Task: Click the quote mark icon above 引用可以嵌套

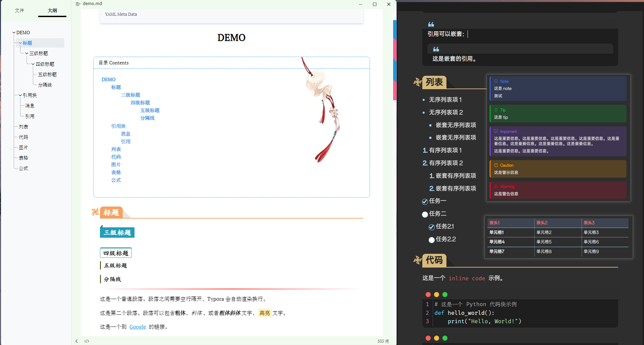Action: (x=431, y=24)
